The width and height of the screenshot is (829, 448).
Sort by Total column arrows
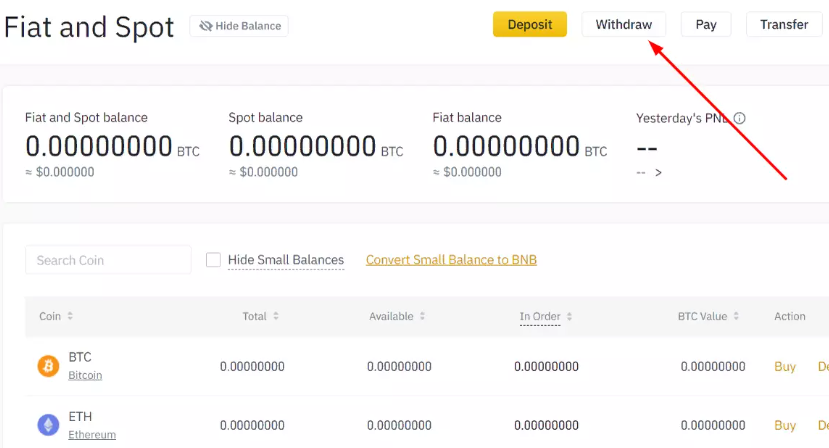[x=275, y=316]
